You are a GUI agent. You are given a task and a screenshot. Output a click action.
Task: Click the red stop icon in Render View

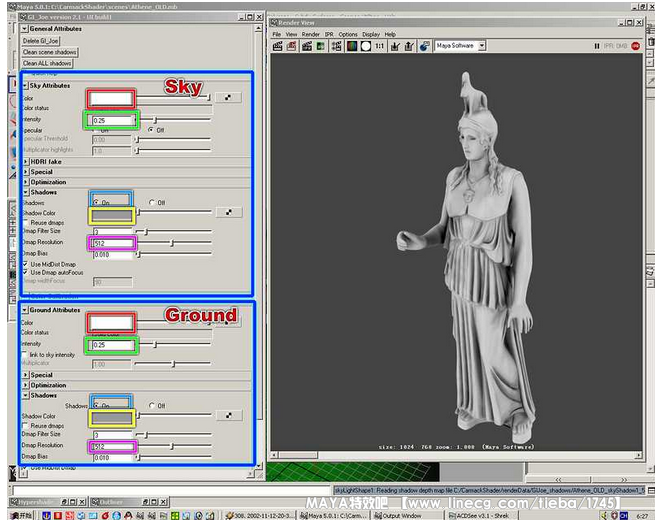[x=635, y=46]
